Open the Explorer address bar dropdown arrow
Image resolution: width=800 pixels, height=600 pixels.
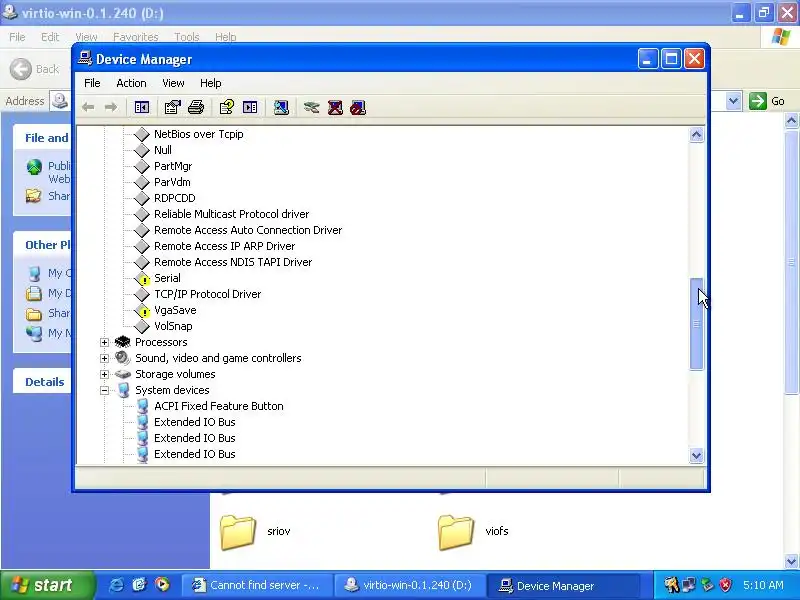coord(733,101)
